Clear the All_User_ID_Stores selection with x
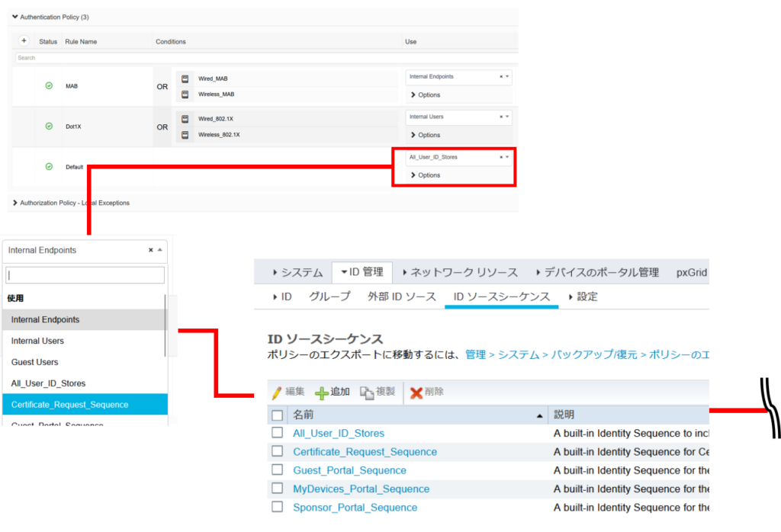 click(501, 157)
